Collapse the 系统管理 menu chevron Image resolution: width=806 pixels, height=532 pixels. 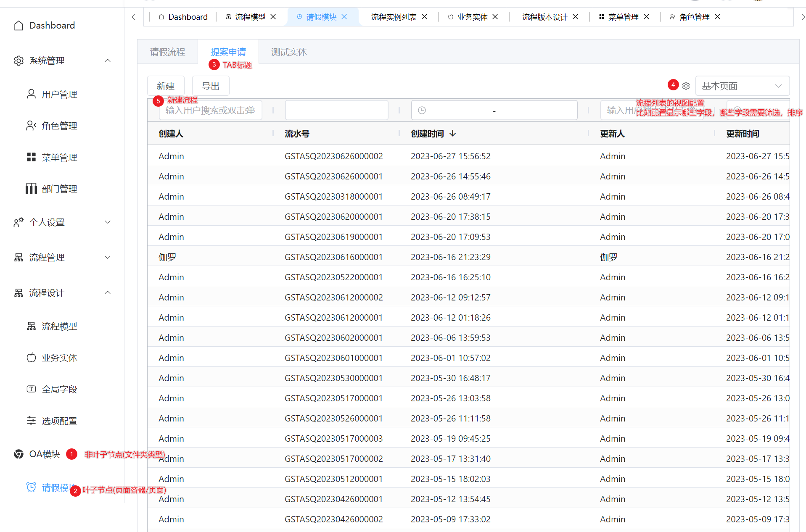(x=108, y=61)
